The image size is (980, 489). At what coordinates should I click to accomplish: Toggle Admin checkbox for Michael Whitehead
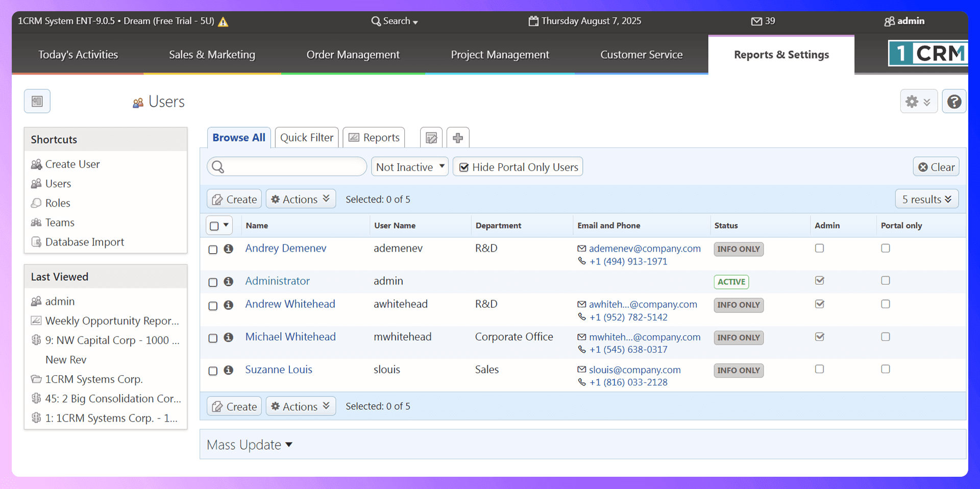pos(819,337)
